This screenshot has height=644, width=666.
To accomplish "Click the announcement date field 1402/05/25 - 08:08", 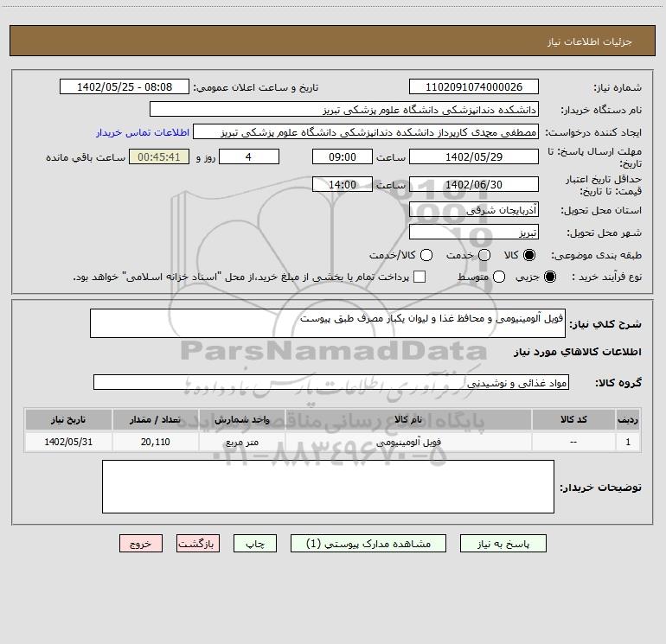I will (125, 86).
